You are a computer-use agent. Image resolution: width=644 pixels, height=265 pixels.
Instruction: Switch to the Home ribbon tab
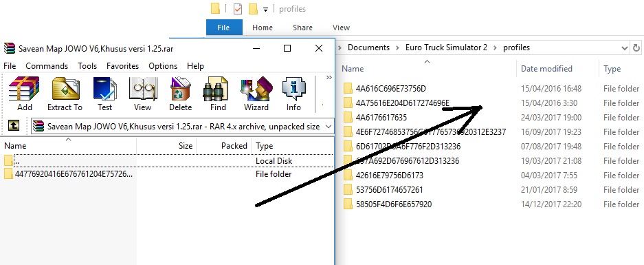[x=263, y=28]
